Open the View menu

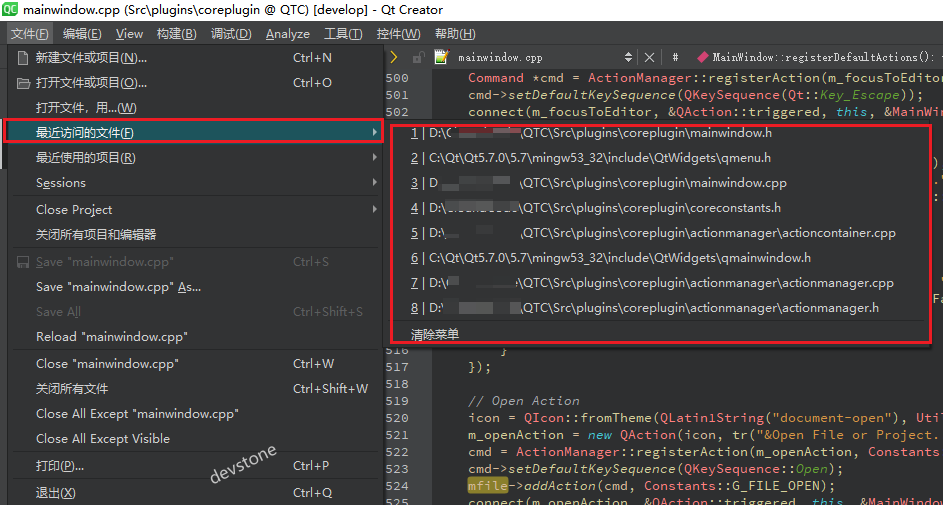[129, 34]
